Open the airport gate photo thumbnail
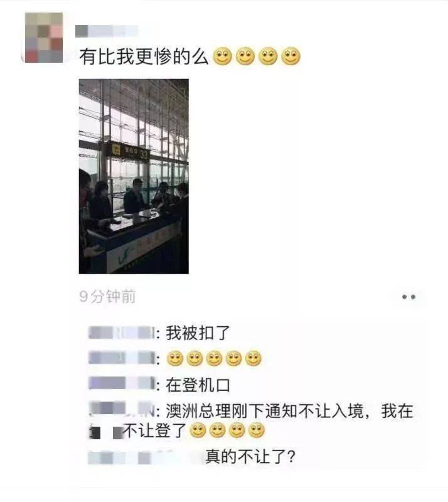The height and width of the screenshot is (502, 448). (x=134, y=176)
